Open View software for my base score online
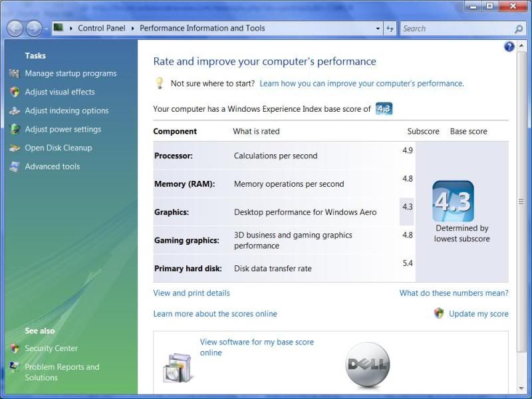The height and width of the screenshot is (399, 532). tap(257, 347)
